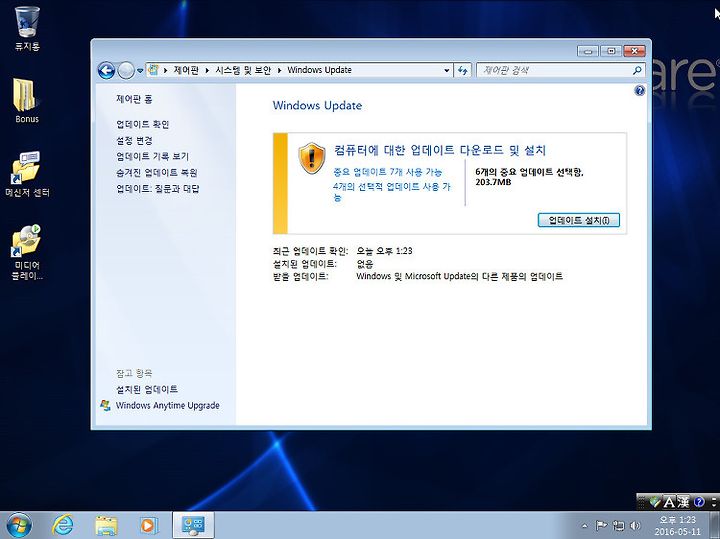Open Windows Explorer from the taskbar

106,525
